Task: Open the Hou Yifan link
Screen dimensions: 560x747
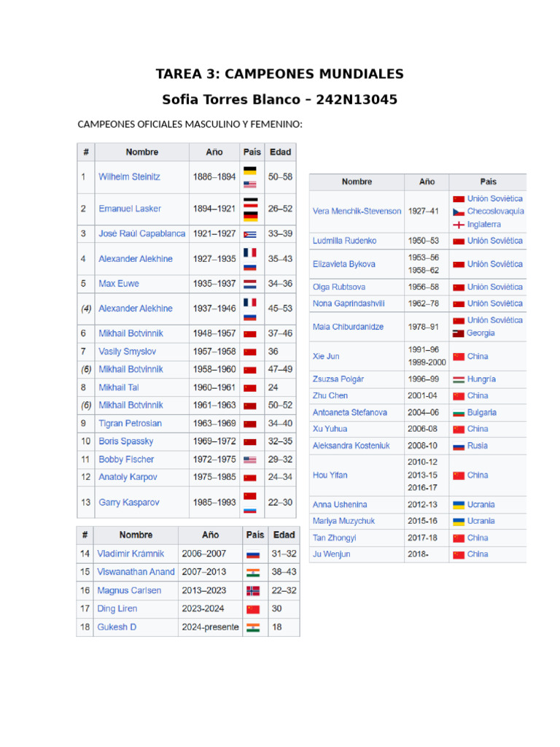Action: click(x=330, y=475)
